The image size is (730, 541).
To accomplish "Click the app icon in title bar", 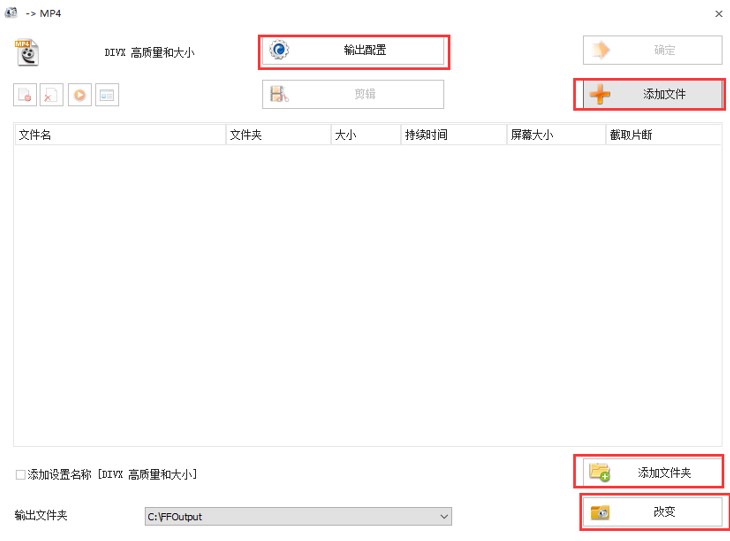I will (11, 13).
